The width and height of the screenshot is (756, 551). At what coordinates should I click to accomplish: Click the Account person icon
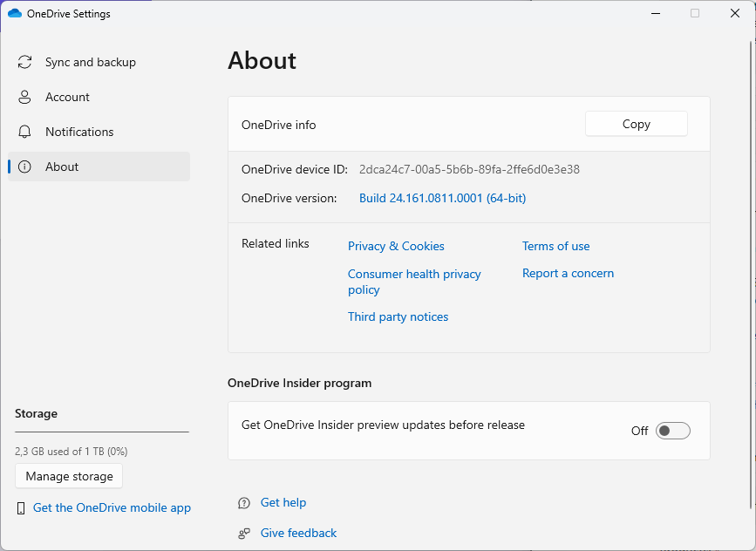(x=25, y=98)
